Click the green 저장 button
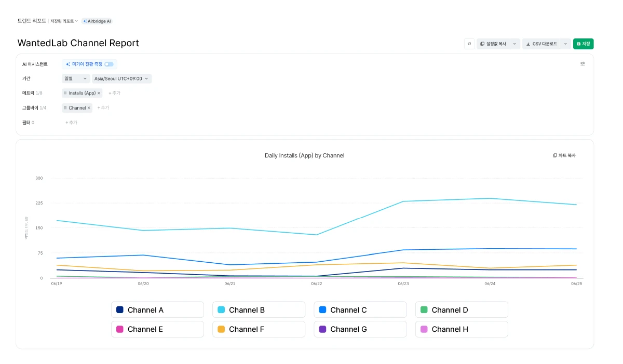 coord(583,44)
